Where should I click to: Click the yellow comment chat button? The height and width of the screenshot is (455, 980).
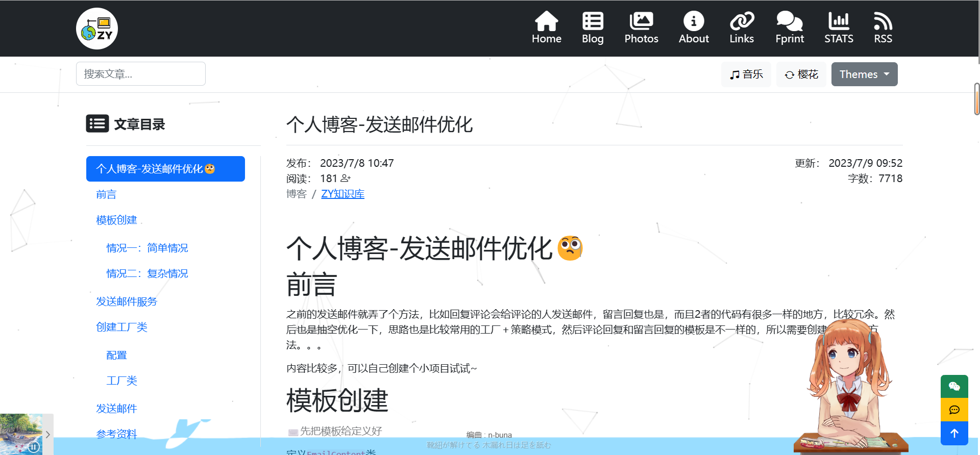click(x=954, y=410)
